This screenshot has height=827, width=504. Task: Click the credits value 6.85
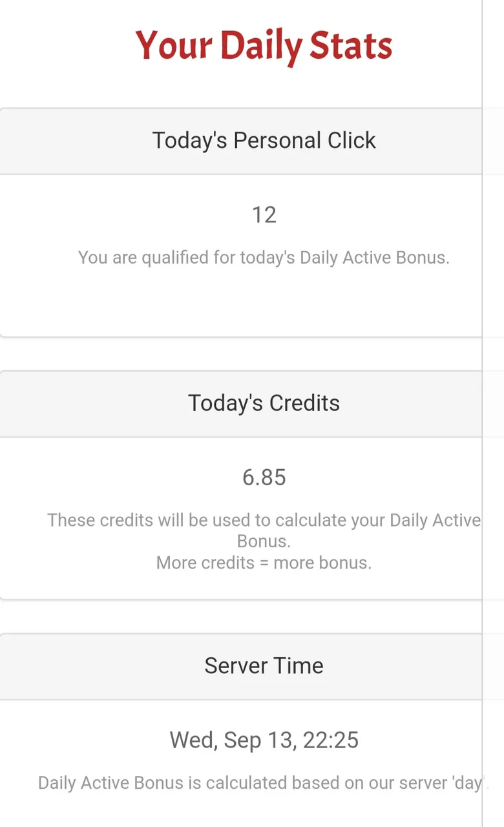(264, 477)
